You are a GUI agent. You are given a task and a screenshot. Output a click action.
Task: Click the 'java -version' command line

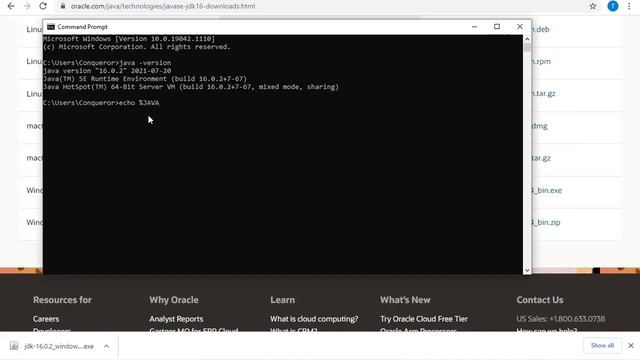(x=107, y=63)
